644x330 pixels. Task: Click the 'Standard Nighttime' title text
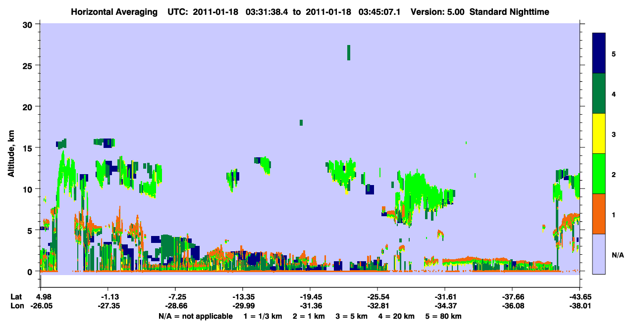[509, 11]
